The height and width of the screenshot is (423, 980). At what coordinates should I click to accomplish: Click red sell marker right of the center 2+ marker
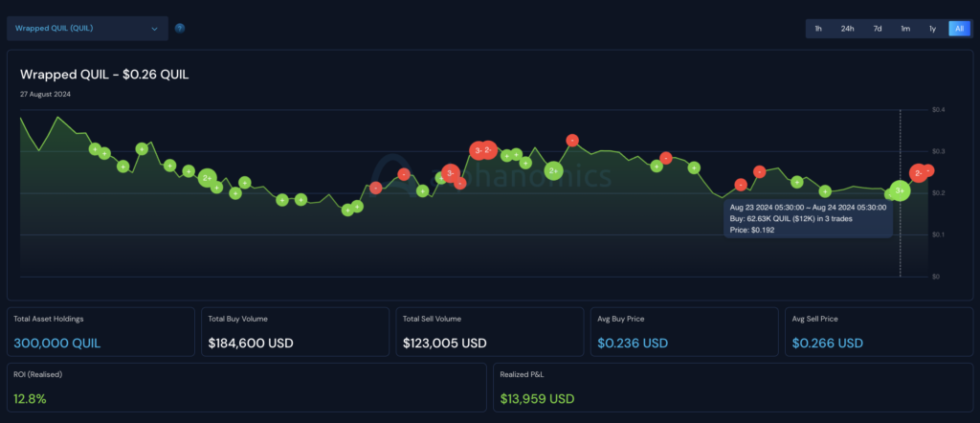(x=572, y=141)
